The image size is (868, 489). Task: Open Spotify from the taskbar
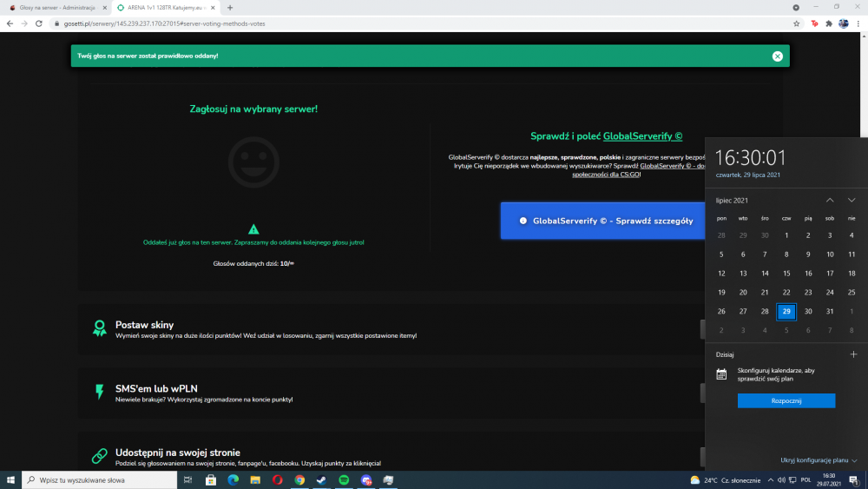click(344, 479)
